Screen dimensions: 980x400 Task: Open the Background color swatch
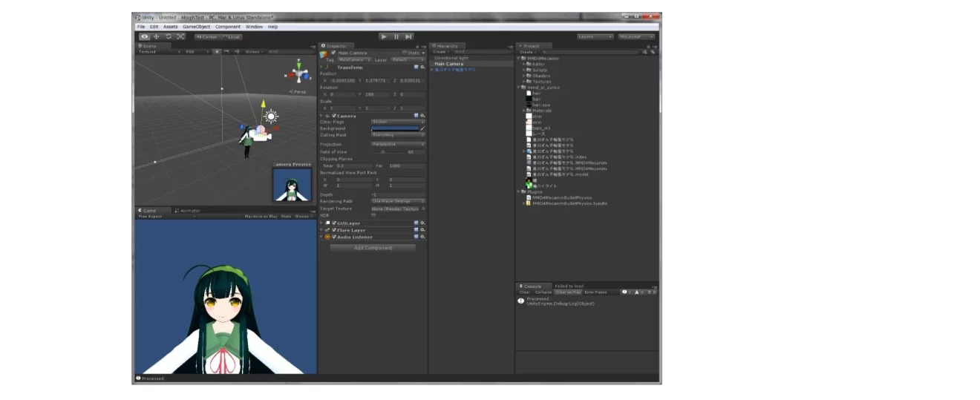click(395, 128)
